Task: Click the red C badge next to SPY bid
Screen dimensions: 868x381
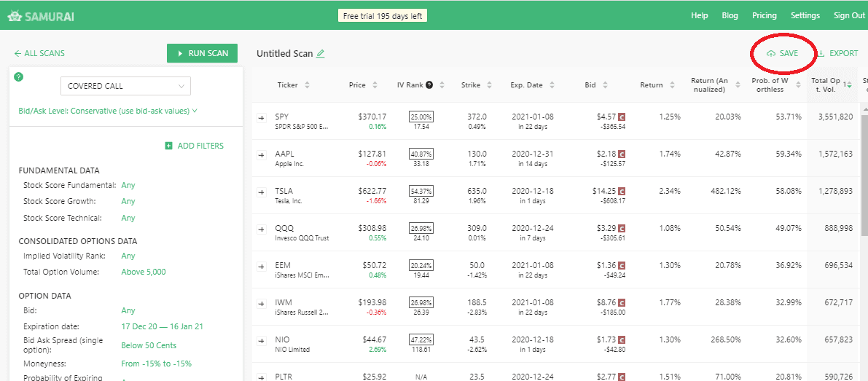Action: click(622, 117)
